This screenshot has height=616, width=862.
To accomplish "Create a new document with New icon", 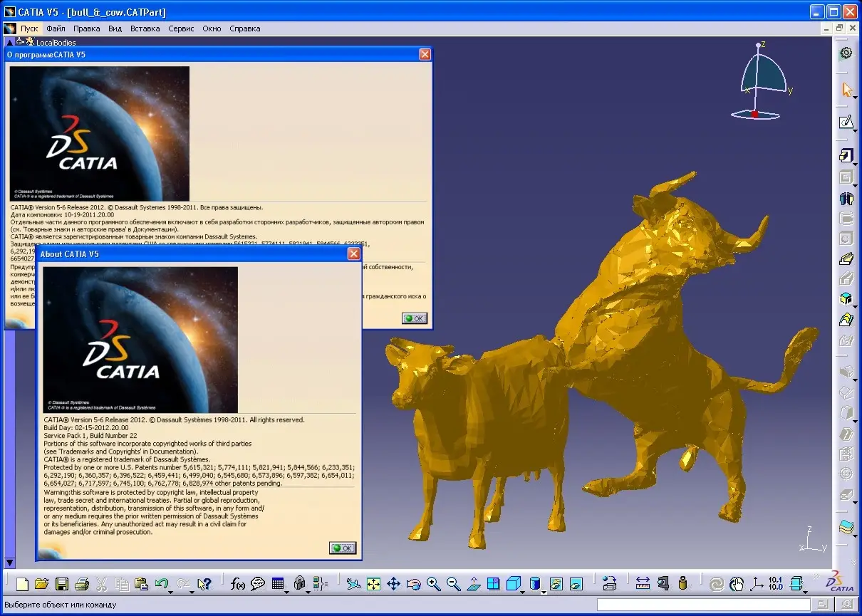I will coord(23,585).
